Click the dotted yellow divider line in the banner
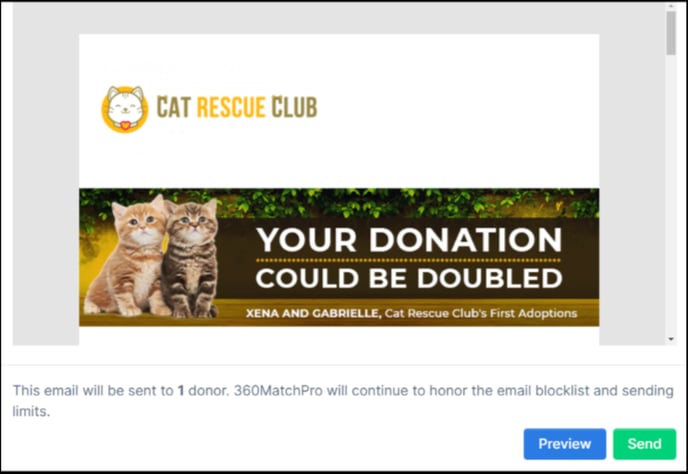This screenshot has width=688, height=474. pyautogui.click(x=408, y=261)
